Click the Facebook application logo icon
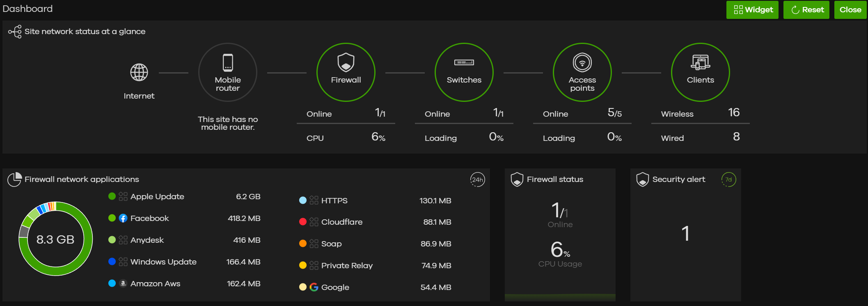The image size is (868, 306). point(123,219)
